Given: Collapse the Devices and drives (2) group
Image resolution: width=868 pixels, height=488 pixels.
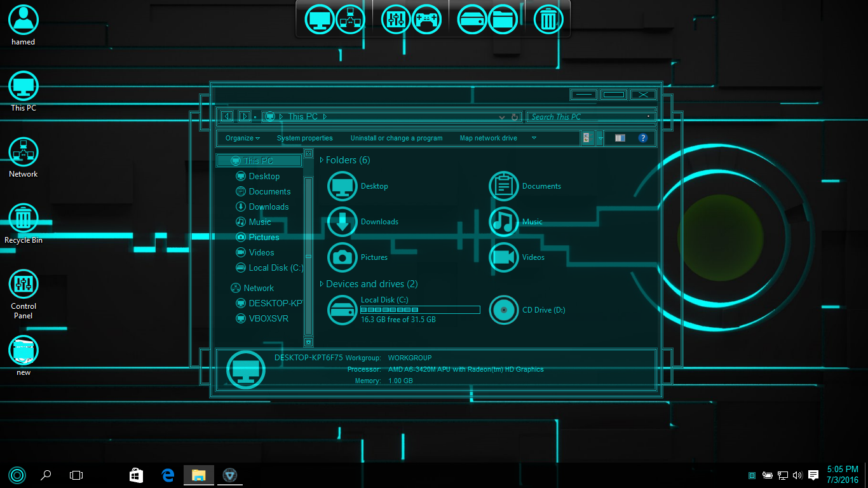Looking at the screenshot, I should point(322,284).
